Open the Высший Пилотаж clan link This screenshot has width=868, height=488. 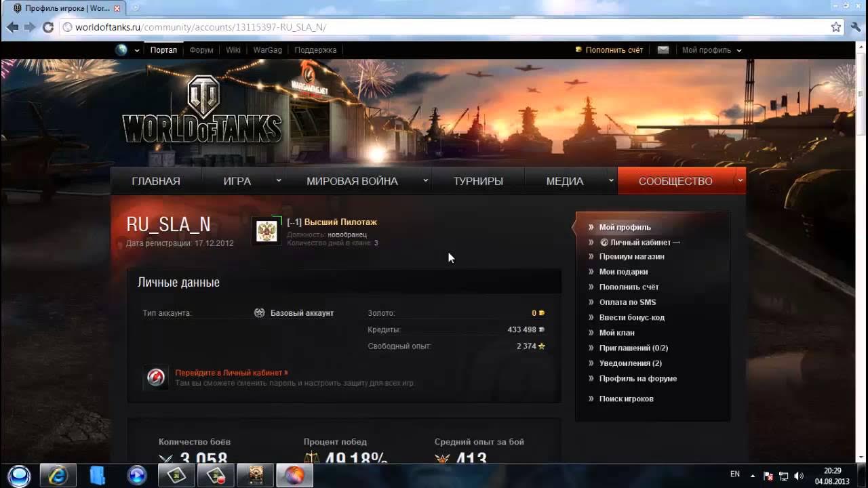click(340, 222)
